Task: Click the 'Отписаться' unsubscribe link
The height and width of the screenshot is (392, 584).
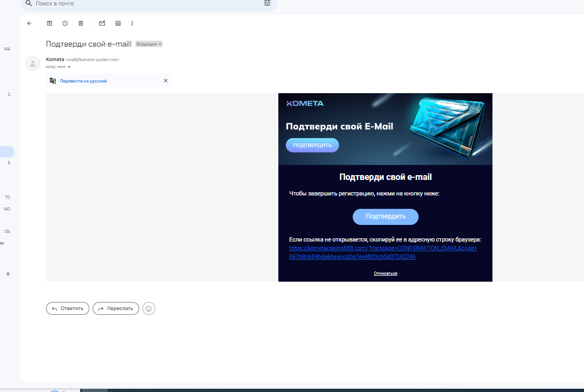Action: point(385,274)
